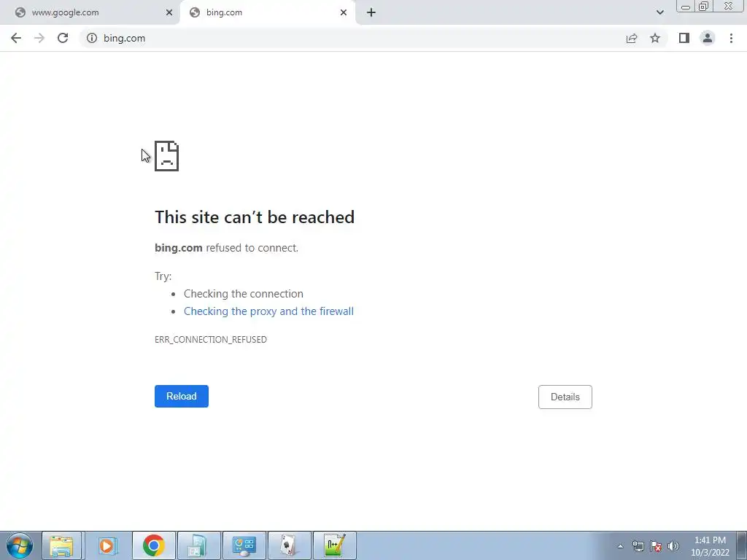
Task: Open the Notepad++ taskbar icon
Action: (334, 545)
